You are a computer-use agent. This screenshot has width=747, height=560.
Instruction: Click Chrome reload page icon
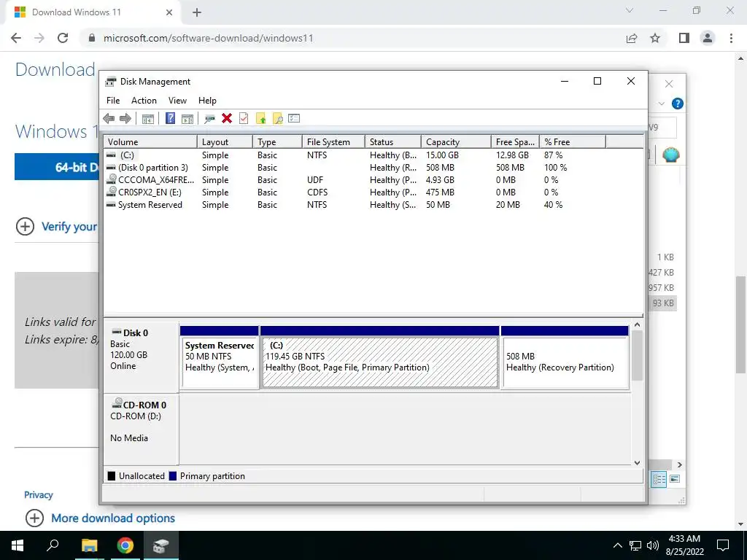point(63,38)
